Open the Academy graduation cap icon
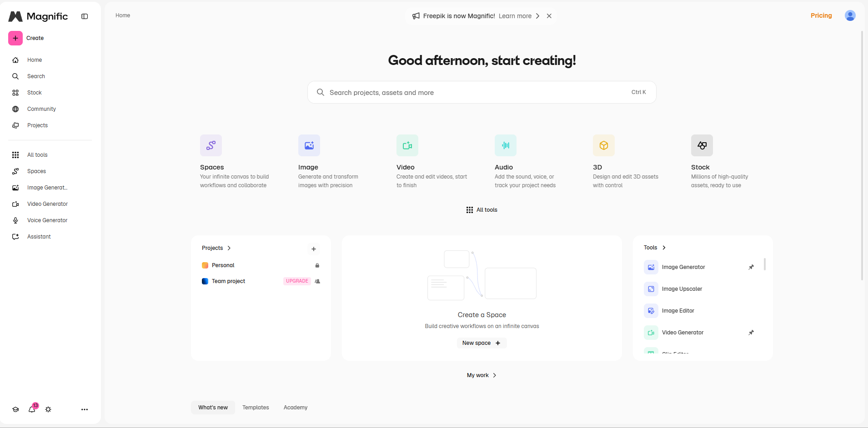Screen dimensions: 868x428 click(x=15, y=409)
